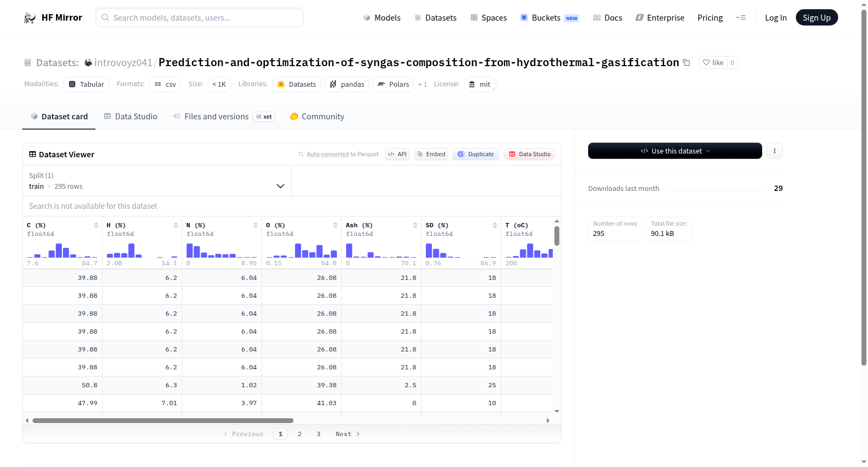The height and width of the screenshot is (467, 868).
Task: Open Data Studio from viewer header
Action: click(x=529, y=154)
